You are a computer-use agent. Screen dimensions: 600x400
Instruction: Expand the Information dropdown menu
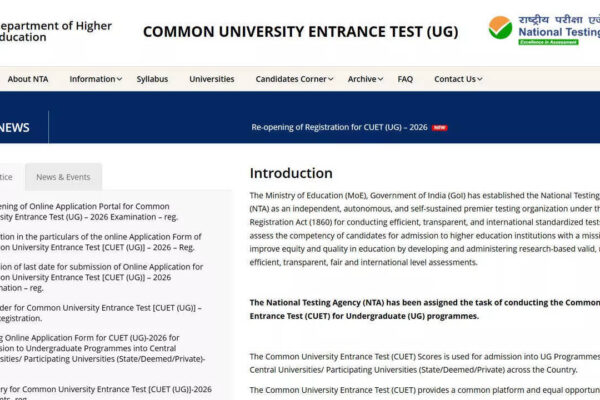[96, 79]
